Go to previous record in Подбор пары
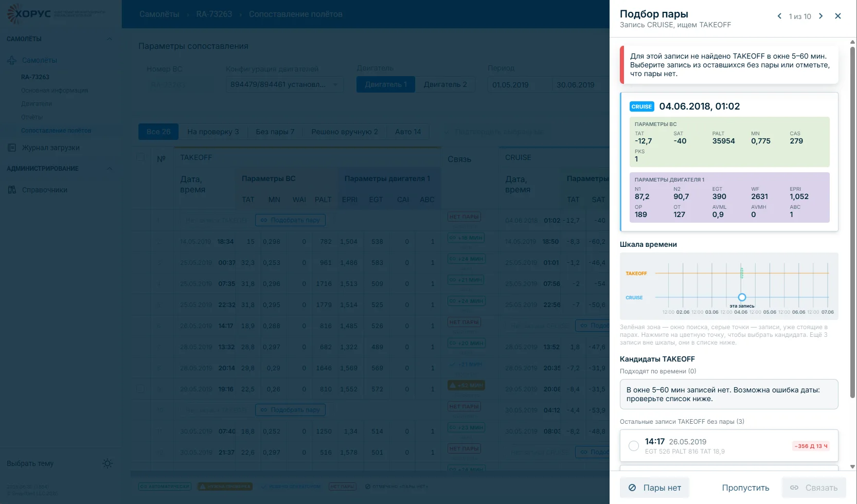The image size is (857, 504). [779, 16]
